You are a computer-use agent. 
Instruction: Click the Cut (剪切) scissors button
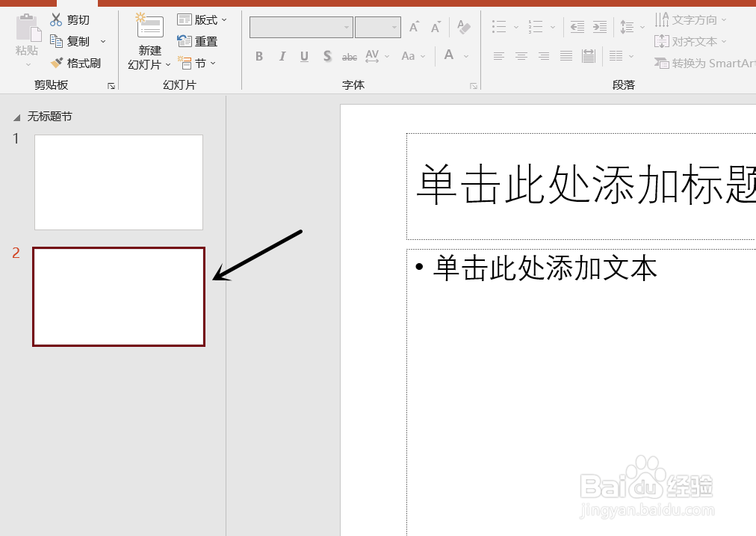(69, 19)
